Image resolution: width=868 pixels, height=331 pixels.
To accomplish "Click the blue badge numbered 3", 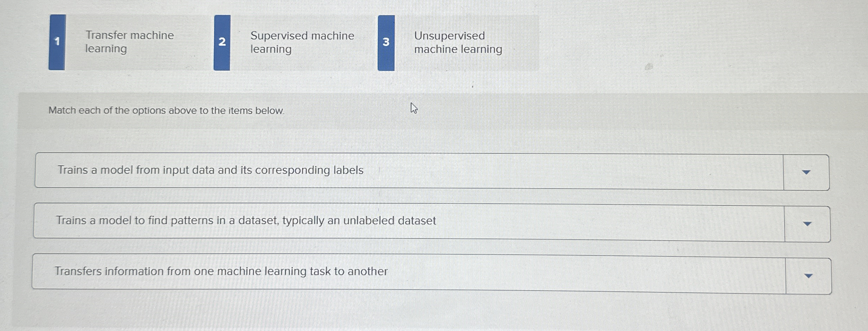I will [386, 42].
